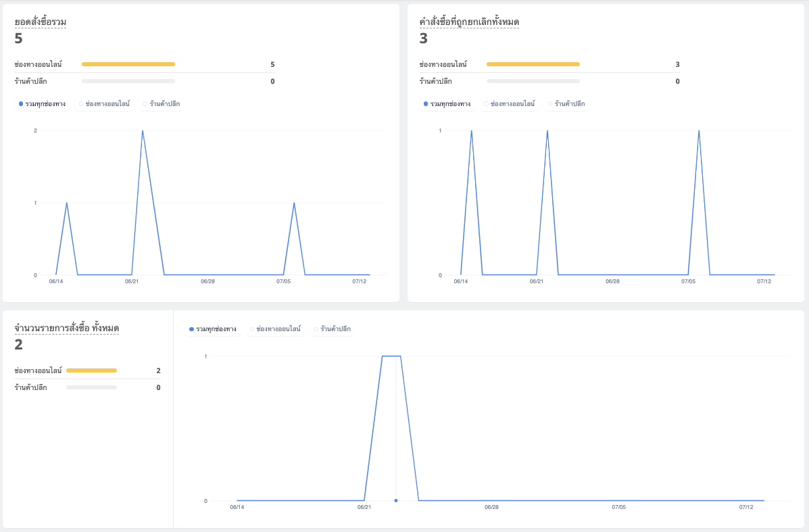The height and width of the screenshot is (532, 809).
Task: Click 07/12 axis label in cancelled orders chart
Action: click(x=764, y=281)
